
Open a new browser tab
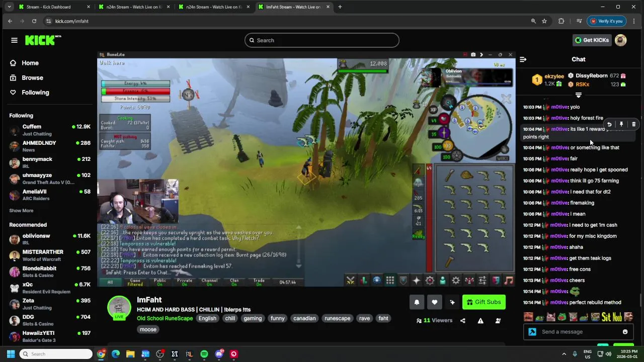pos(340,7)
